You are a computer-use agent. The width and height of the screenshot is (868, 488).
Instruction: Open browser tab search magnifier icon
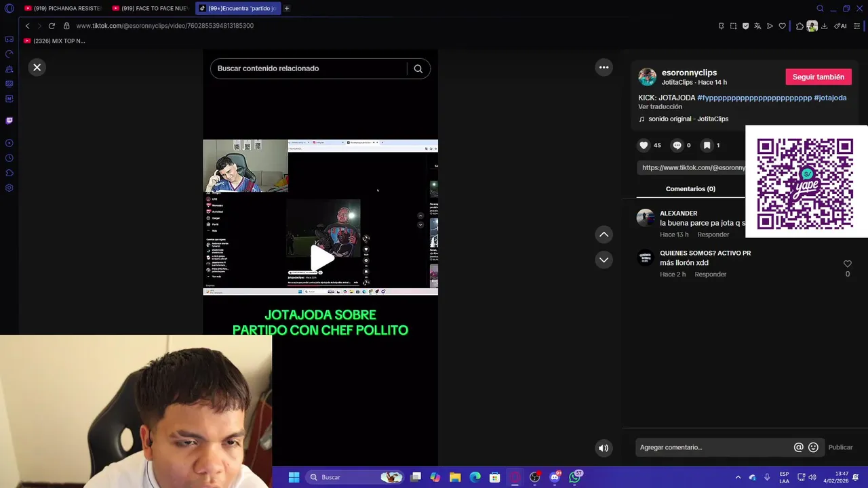click(820, 8)
